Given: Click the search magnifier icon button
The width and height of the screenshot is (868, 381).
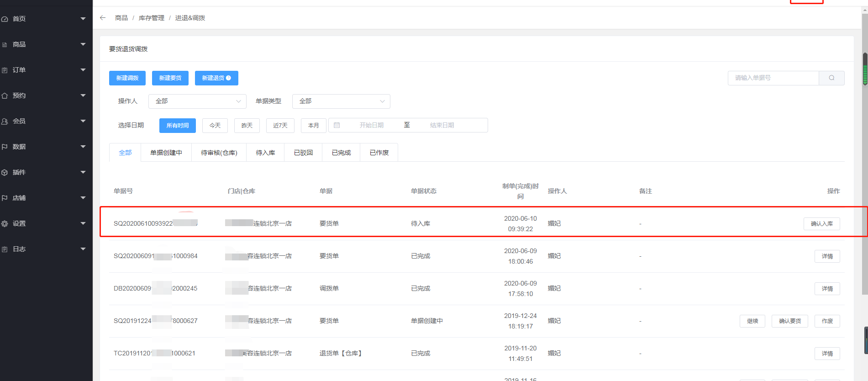Looking at the screenshot, I should (x=831, y=78).
